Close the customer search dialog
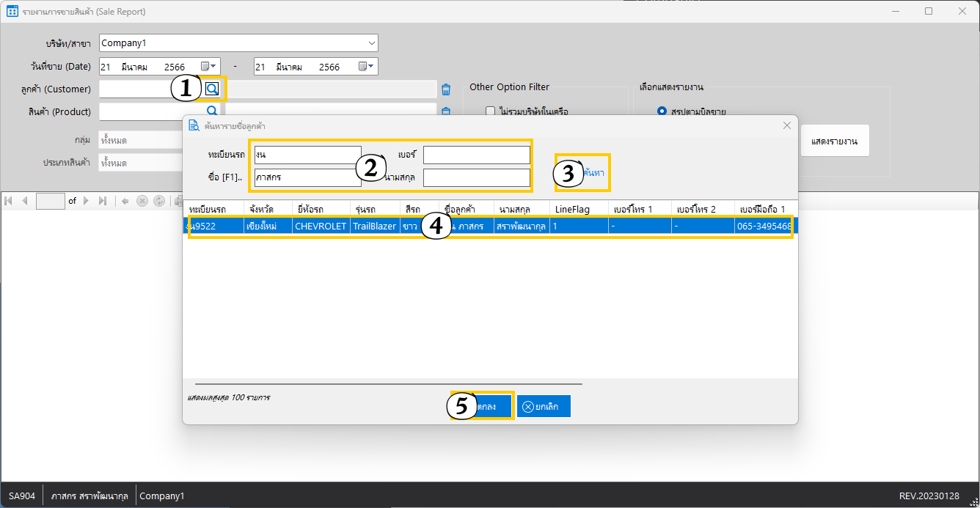Screen dimensions: 980x508 (x=786, y=125)
